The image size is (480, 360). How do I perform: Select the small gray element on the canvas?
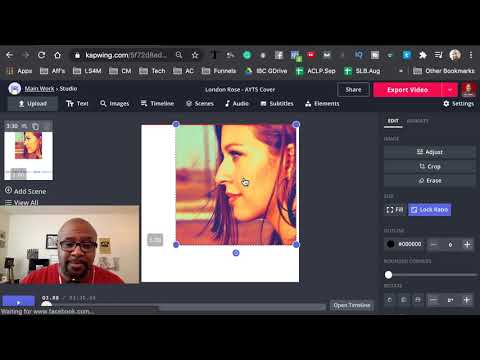155,239
